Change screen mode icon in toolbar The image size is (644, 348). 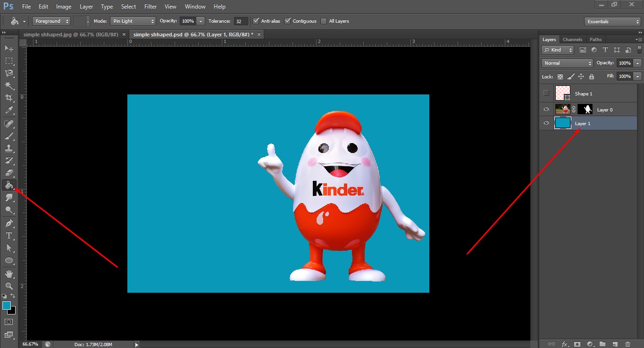[9, 335]
